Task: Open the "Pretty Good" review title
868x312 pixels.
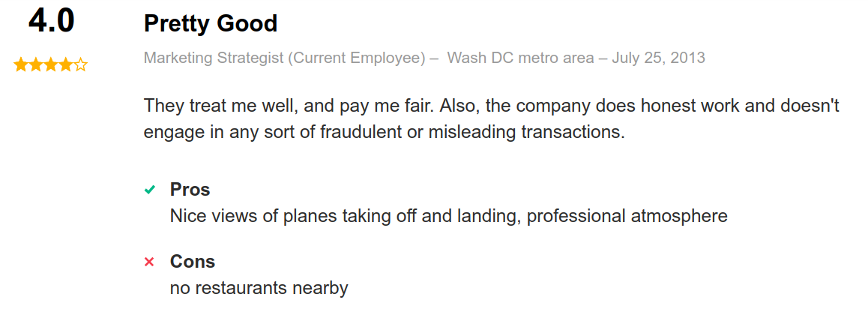Action: tap(211, 23)
